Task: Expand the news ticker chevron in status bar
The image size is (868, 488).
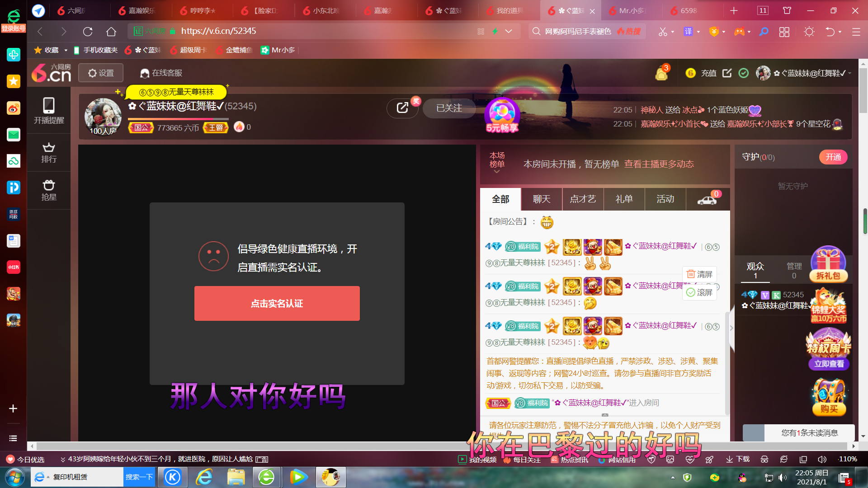Action: coord(63,460)
